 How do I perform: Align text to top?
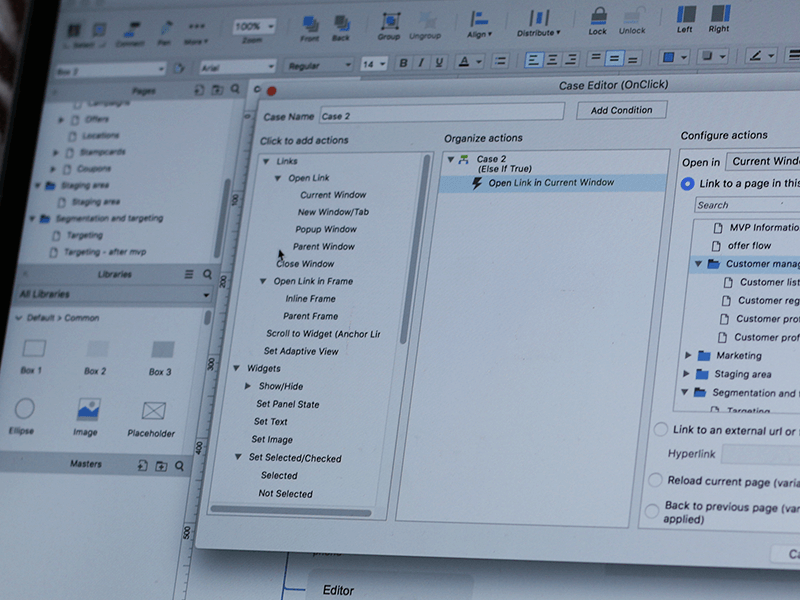click(595, 59)
